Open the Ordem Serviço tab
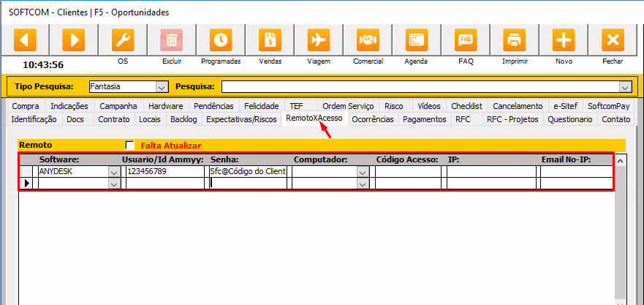The image size is (644, 305). [348, 106]
